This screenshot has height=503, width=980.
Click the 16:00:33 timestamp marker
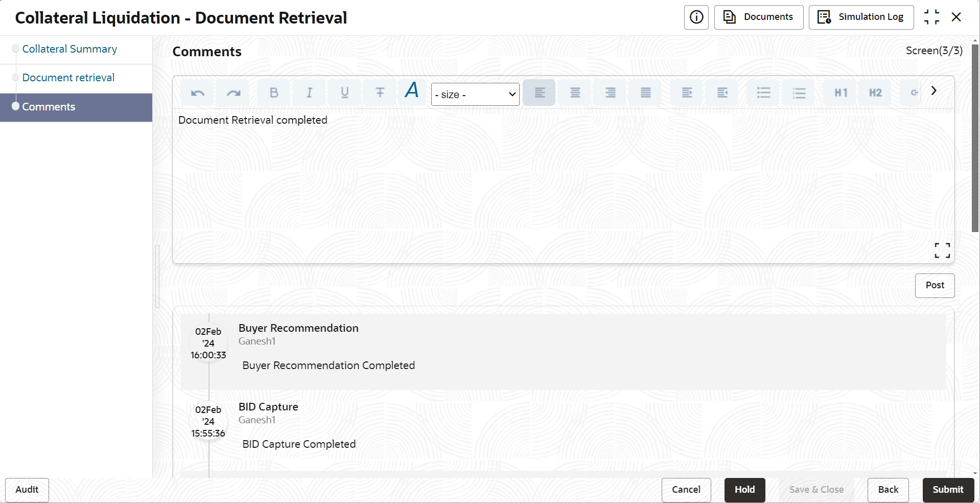pos(208,343)
